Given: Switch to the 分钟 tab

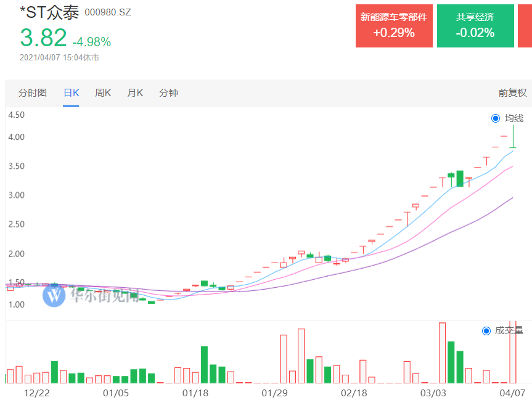Looking at the screenshot, I should click(169, 92).
